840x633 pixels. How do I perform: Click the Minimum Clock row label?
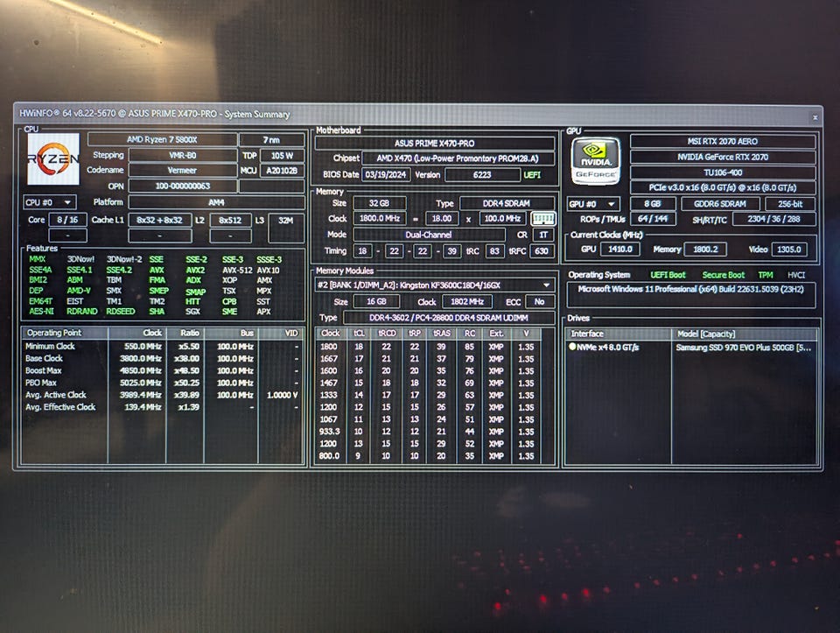[51, 346]
